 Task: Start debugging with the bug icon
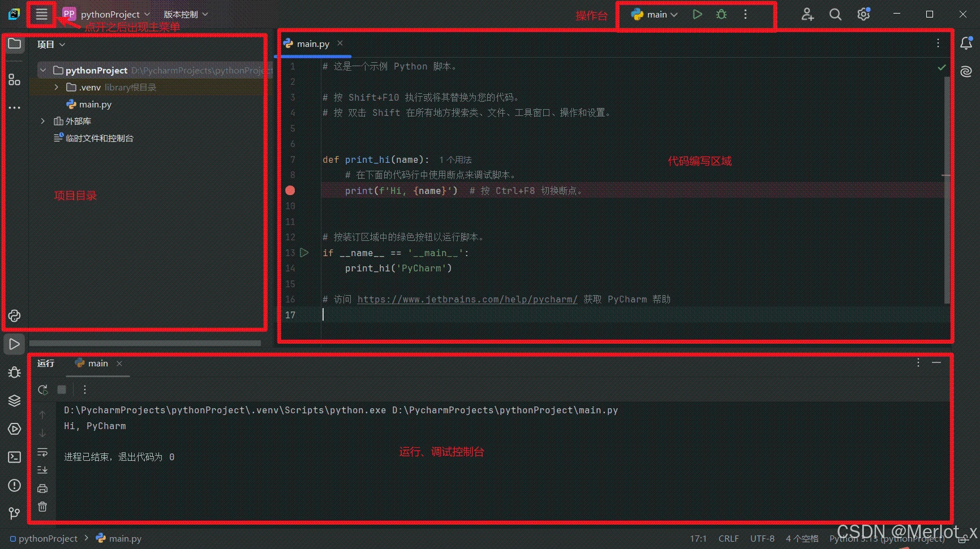721,15
